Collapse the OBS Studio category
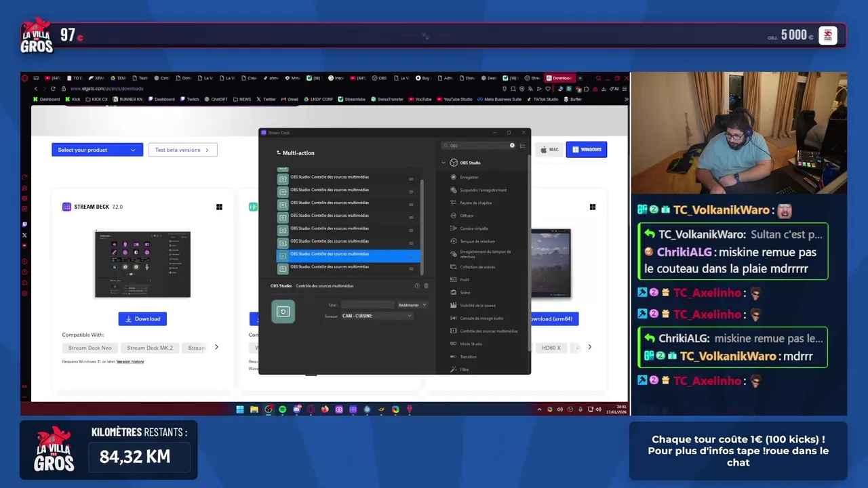 [x=443, y=163]
